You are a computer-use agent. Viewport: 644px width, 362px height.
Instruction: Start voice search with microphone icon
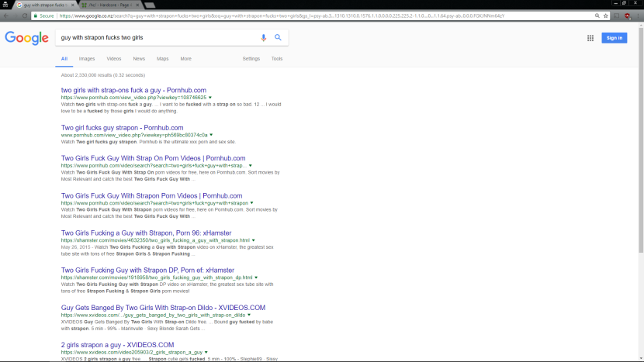pyautogui.click(x=264, y=37)
